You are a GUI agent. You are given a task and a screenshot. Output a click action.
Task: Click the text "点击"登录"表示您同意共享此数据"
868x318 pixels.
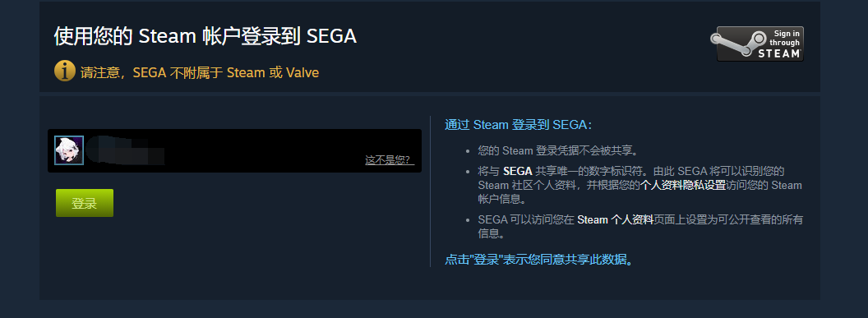(x=540, y=260)
